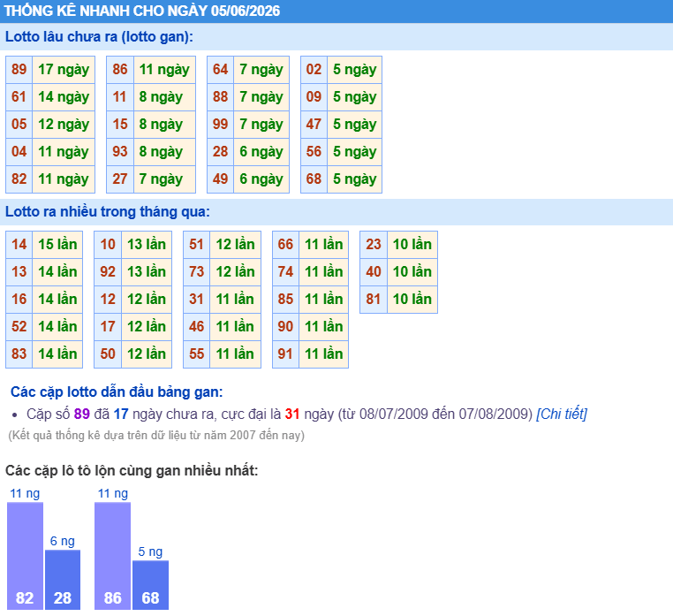Click the bar chart column labeled 82
673x616 pixels.
(x=25, y=556)
